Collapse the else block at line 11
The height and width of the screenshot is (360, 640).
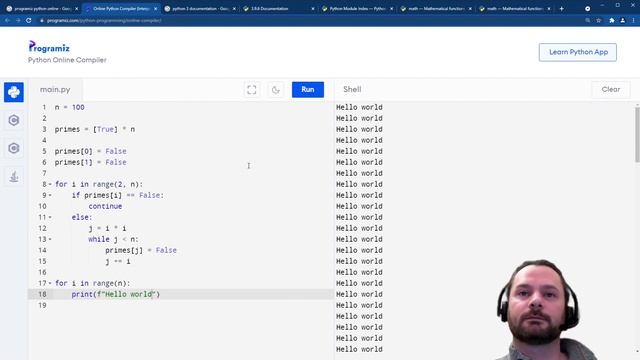point(50,218)
